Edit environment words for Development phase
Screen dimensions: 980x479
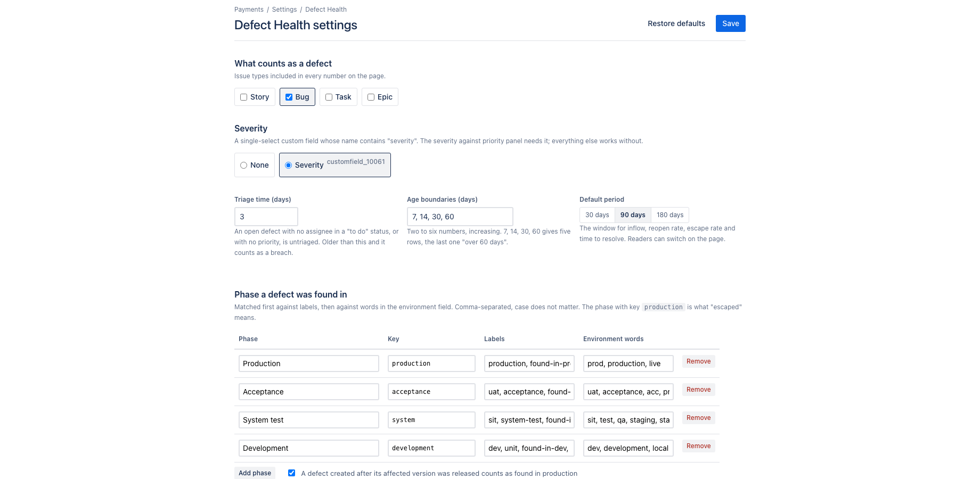tap(628, 448)
